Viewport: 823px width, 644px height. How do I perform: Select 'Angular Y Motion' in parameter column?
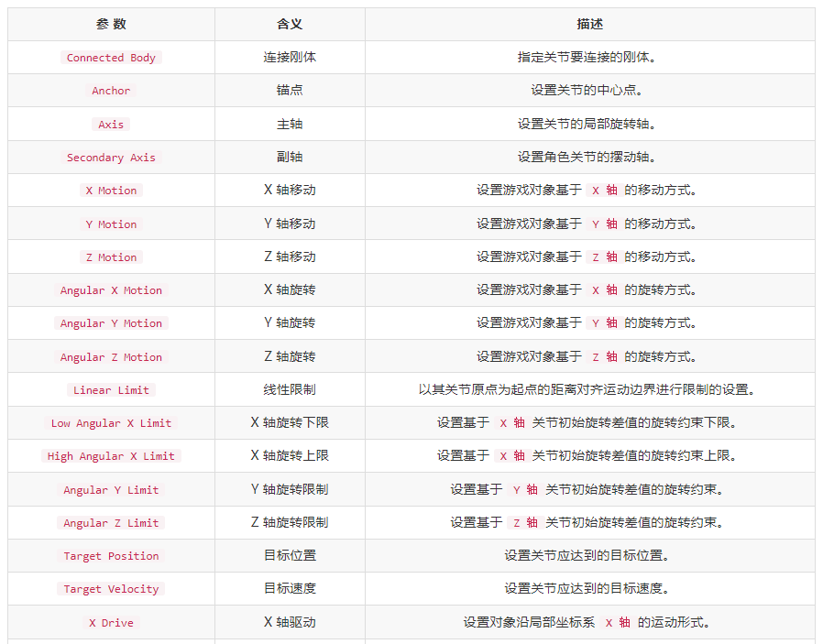(111, 323)
